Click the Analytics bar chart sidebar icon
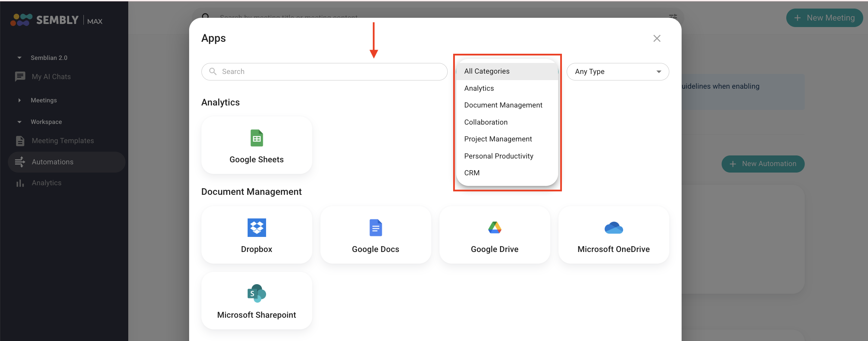The width and height of the screenshot is (868, 341). [x=20, y=183]
